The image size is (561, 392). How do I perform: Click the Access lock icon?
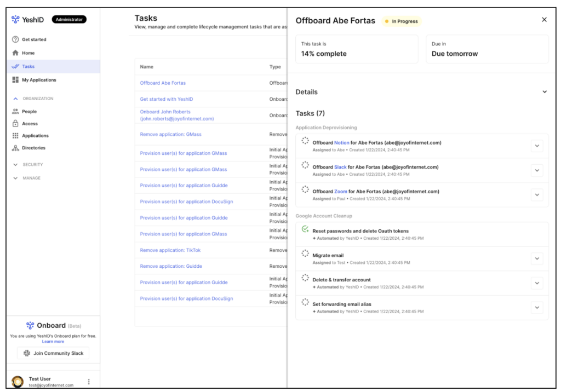15,123
